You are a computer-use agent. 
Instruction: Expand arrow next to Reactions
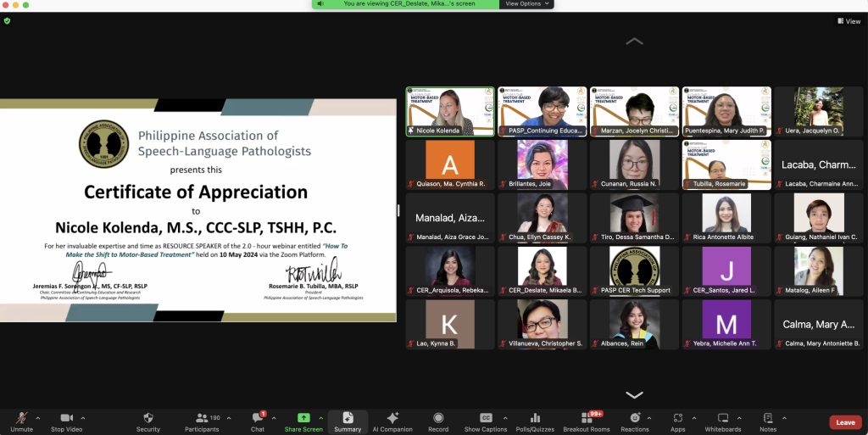pos(648,418)
